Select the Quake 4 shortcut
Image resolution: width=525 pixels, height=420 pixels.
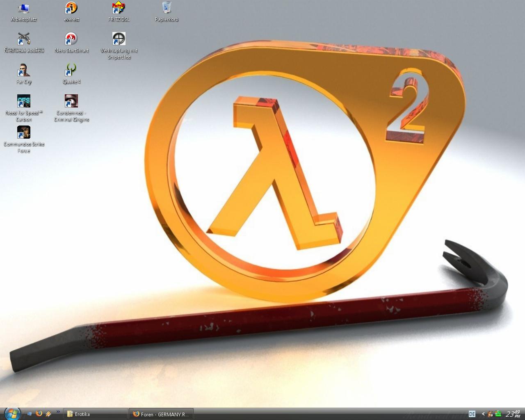tap(71, 74)
